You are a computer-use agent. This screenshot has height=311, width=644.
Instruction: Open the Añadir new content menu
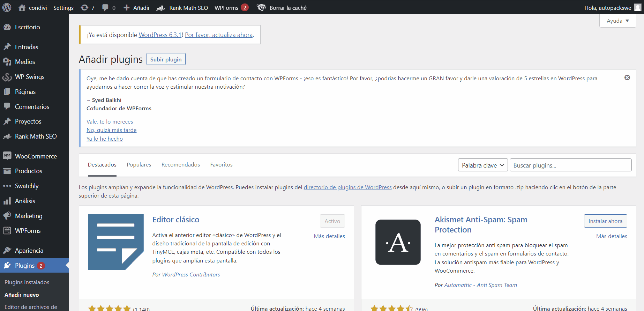(x=137, y=7)
